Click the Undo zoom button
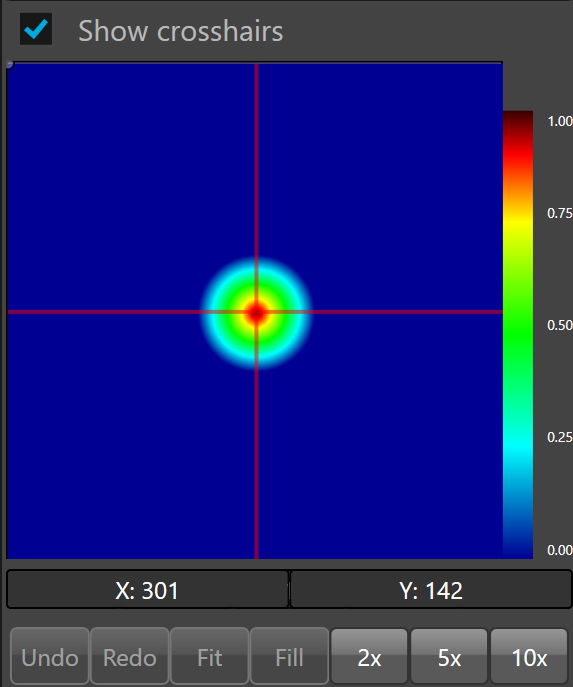Image resolution: width=573 pixels, height=687 pixels. [x=50, y=656]
